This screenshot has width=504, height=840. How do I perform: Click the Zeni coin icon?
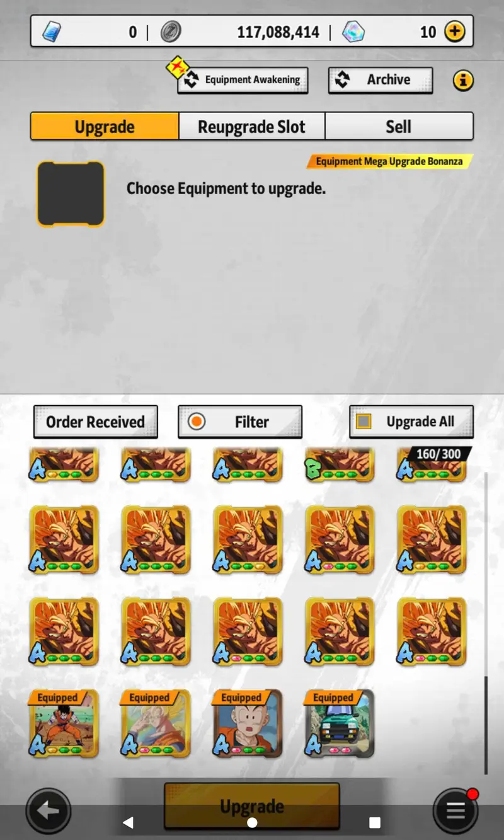[x=171, y=32]
